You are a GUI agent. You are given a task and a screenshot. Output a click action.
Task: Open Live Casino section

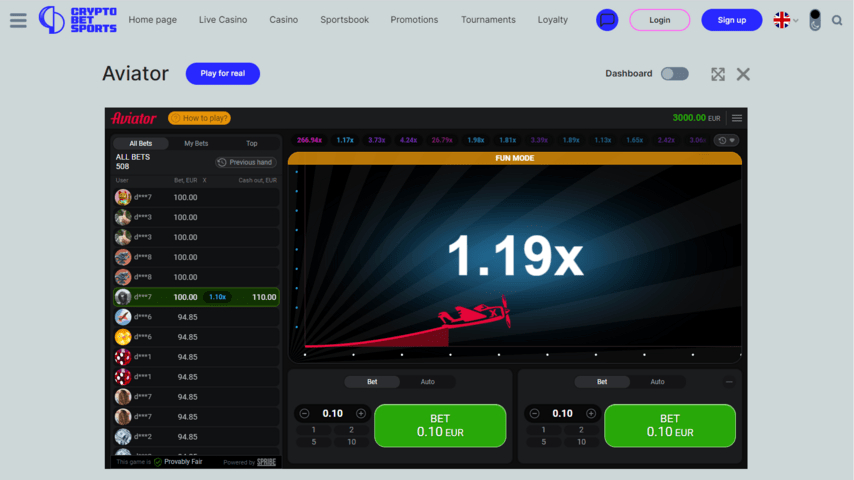pyautogui.click(x=223, y=20)
